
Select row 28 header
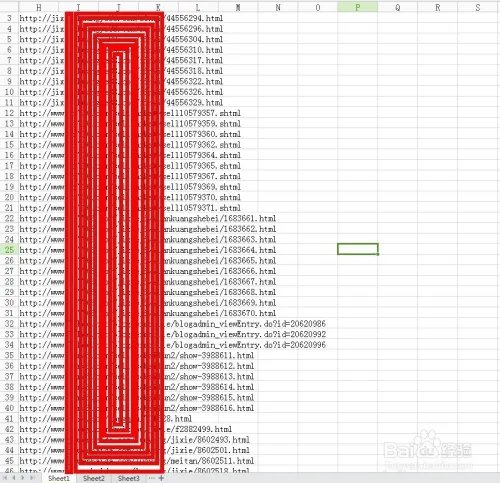click(x=9, y=282)
